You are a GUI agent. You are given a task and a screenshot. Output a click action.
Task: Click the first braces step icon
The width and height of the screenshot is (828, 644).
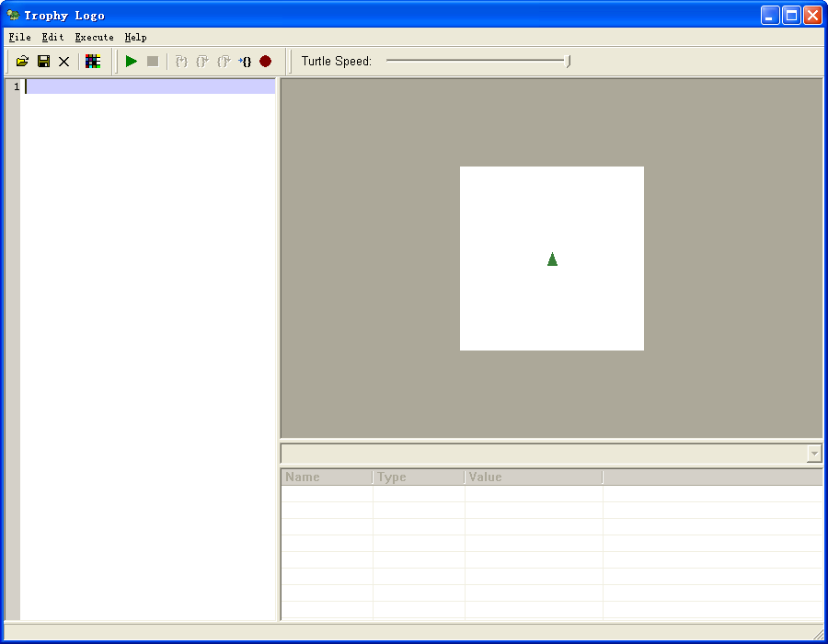click(x=181, y=62)
